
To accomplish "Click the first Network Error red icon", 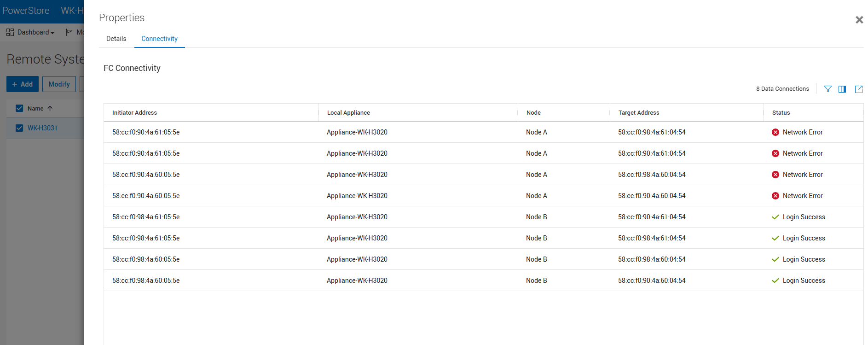I will point(775,132).
